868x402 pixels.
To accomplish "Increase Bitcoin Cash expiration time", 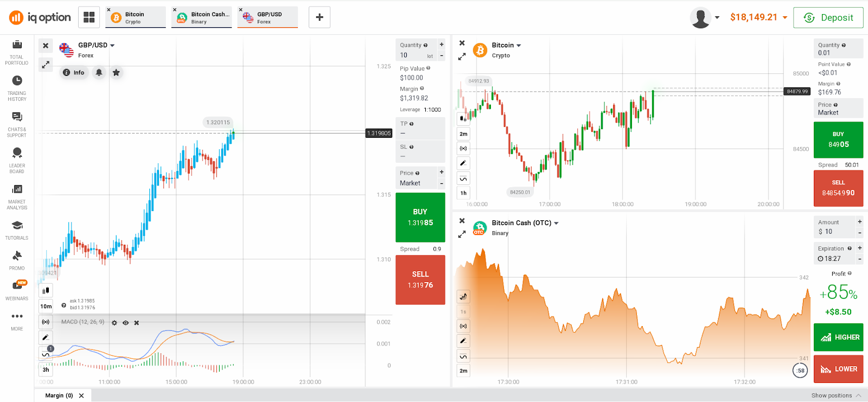I will point(860,248).
